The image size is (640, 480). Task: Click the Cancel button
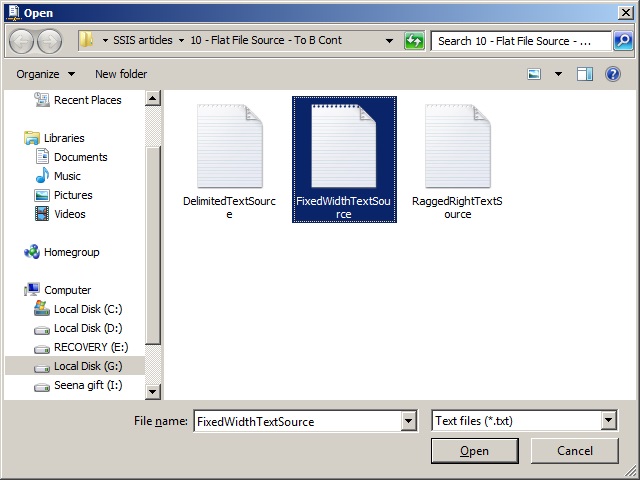click(x=575, y=451)
